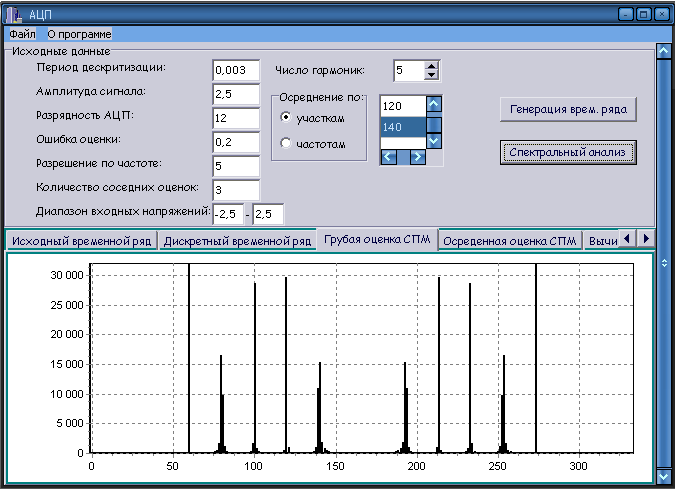This screenshot has height=489, width=675.
Task: Increase harmonics count with spinner up arrow
Action: [431, 66]
